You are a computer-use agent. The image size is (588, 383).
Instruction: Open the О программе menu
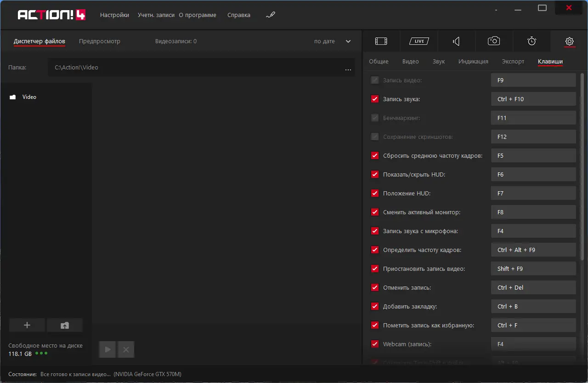coord(198,15)
